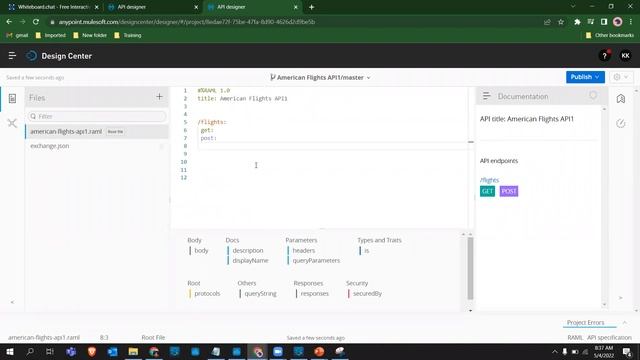
Task: Expand the Publish button dropdown
Action: [597, 77]
